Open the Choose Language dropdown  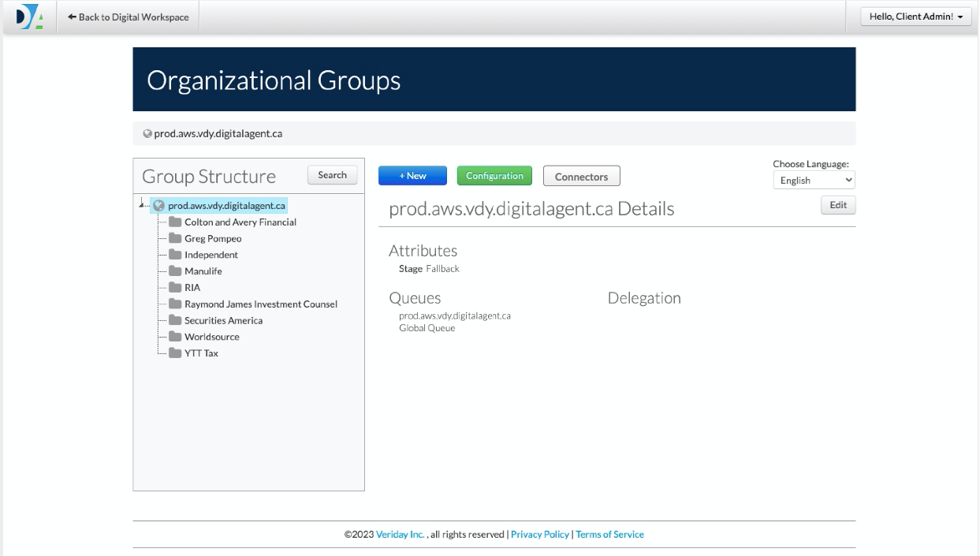tap(814, 181)
